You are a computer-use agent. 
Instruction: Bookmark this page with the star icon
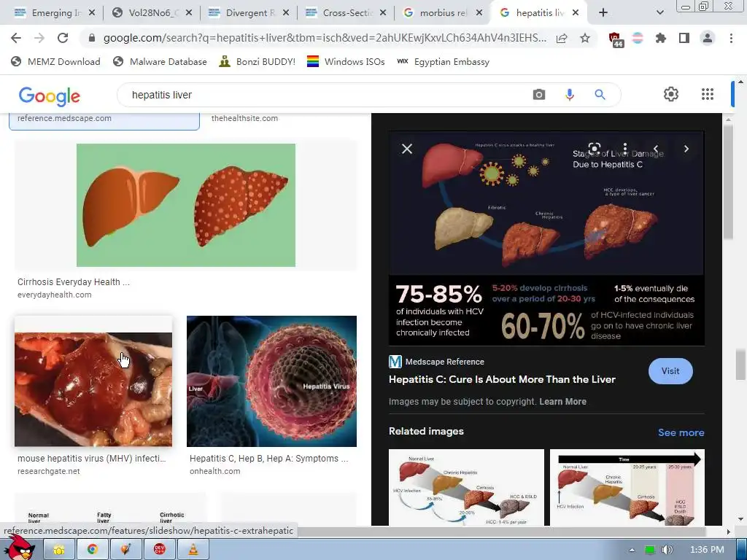(x=585, y=39)
